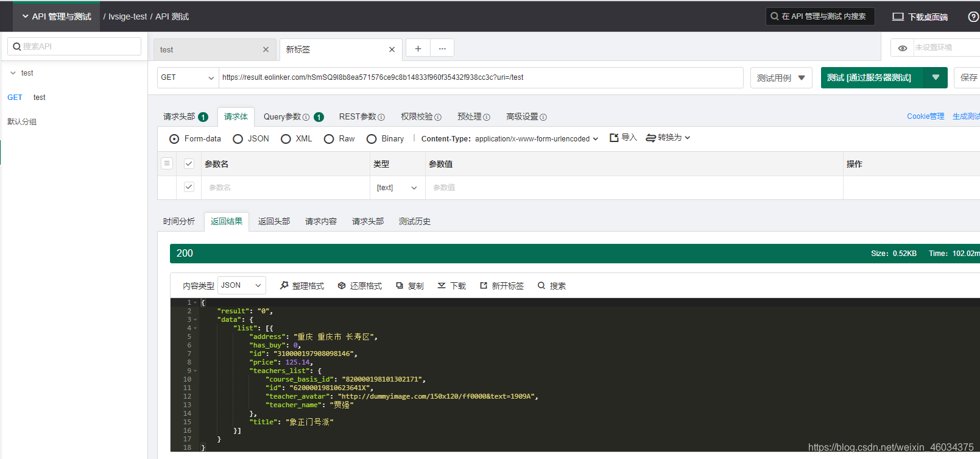Screen dimensions: 980x459
Task: Switch to 请求头部 tab
Action: point(185,116)
